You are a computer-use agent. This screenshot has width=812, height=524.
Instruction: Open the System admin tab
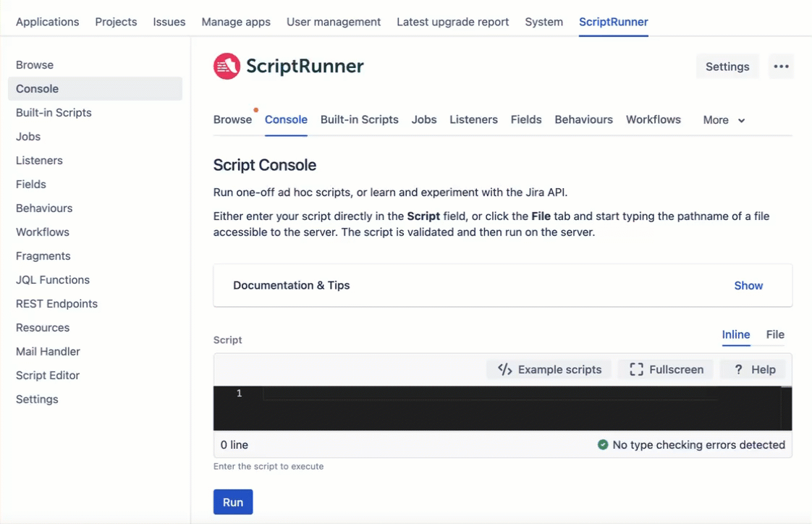(x=544, y=22)
